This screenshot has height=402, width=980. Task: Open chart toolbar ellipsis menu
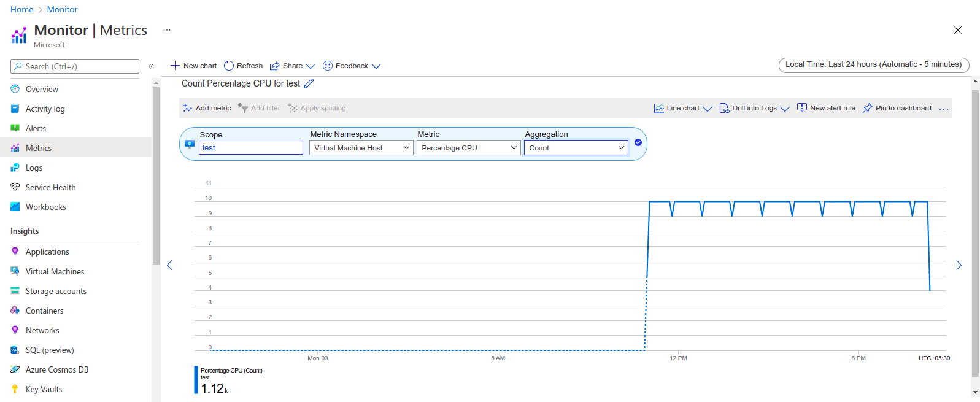tap(944, 109)
